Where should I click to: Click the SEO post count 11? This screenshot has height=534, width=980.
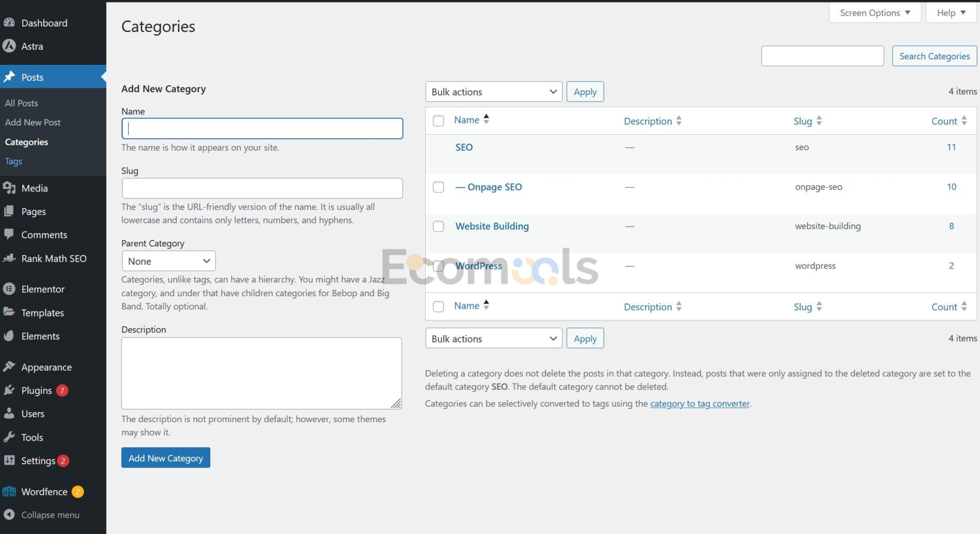[951, 147]
